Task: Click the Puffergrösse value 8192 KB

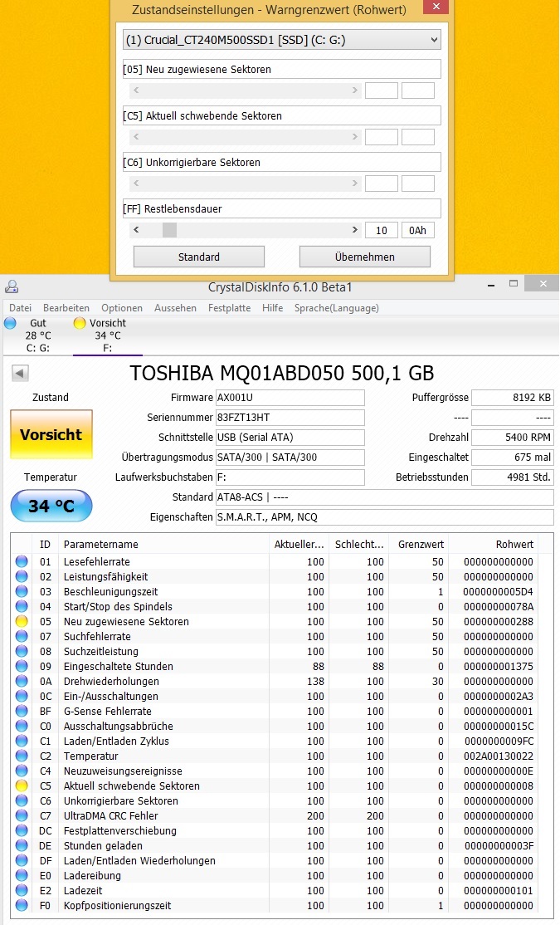Action: pos(512,398)
